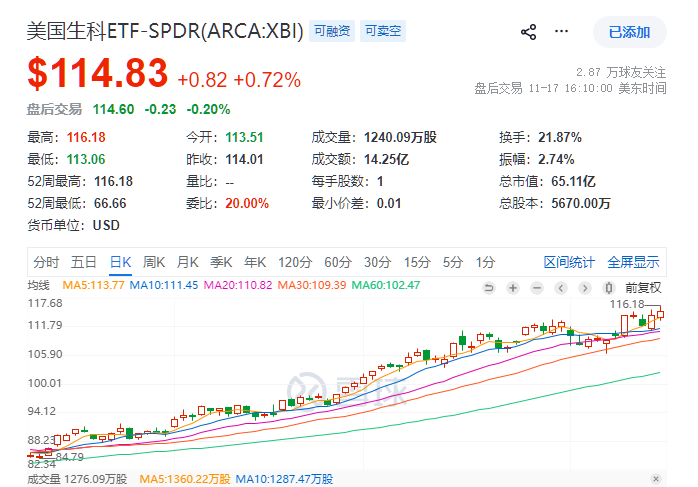Click the 总市值 value 65.11亿
This screenshot has width=698, height=487.
pyautogui.click(x=573, y=181)
